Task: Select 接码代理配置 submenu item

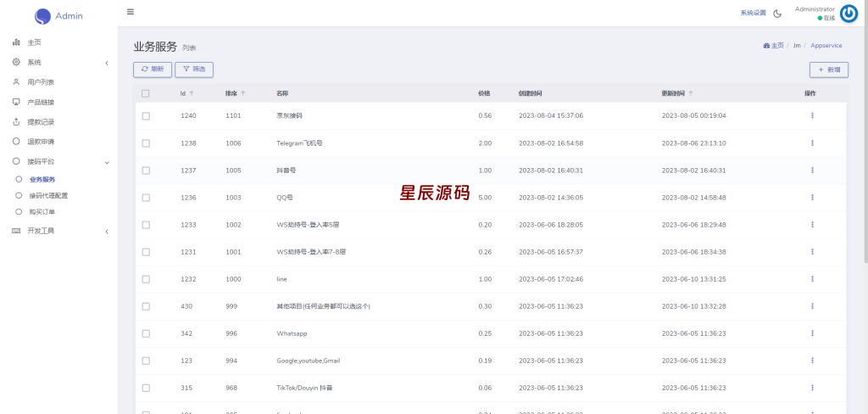Action: (x=48, y=196)
